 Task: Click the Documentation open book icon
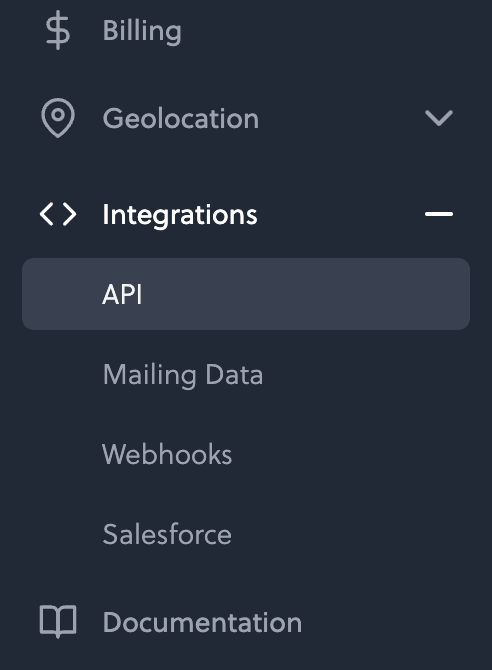(58, 621)
